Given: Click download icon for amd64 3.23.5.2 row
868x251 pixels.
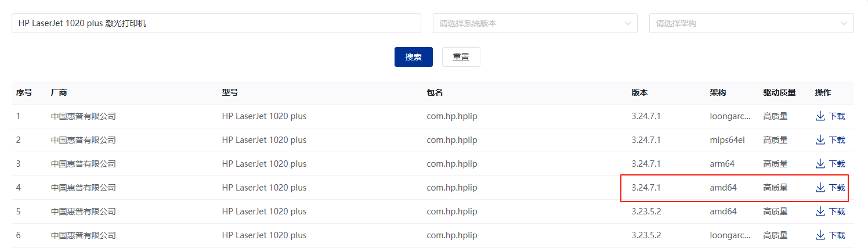Looking at the screenshot, I should pyautogui.click(x=820, y=211).
